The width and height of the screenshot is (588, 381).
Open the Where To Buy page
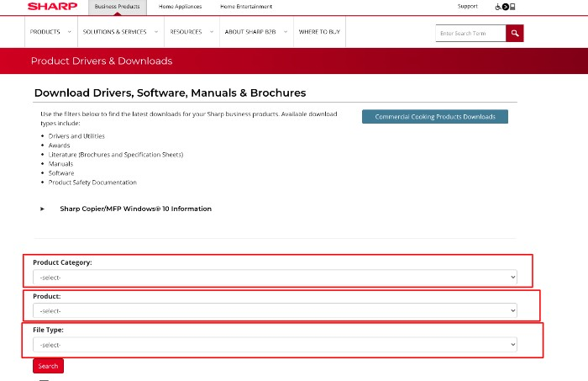tap(319, 32)
